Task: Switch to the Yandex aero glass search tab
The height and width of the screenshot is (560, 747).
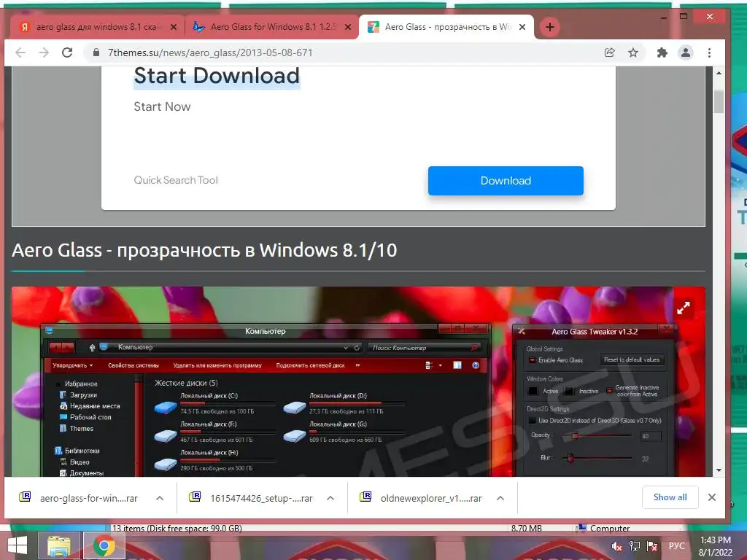Action: pyautogui.click(x=96, y=27)
